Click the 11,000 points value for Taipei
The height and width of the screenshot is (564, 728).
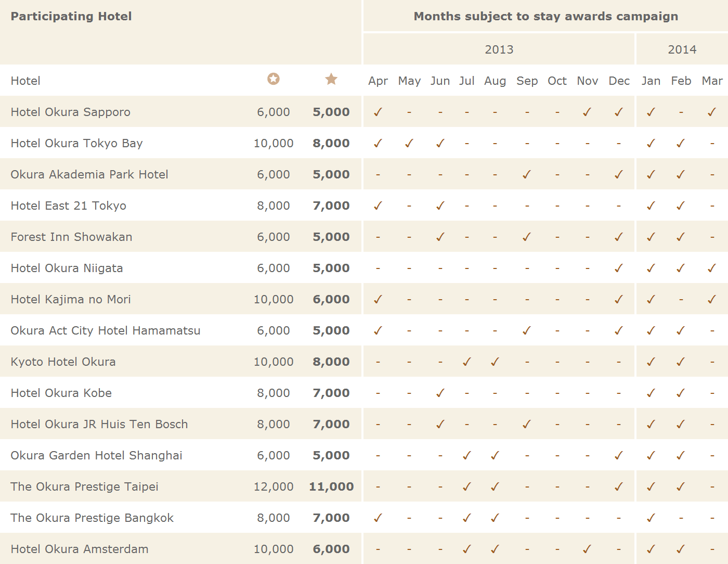tap(331, 486)
